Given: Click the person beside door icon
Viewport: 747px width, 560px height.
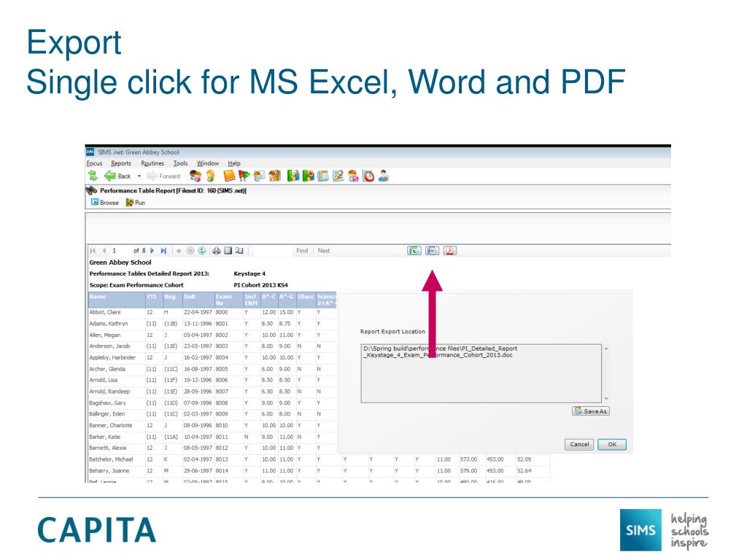Looking at the screenshot, I should tap(274, 176).
